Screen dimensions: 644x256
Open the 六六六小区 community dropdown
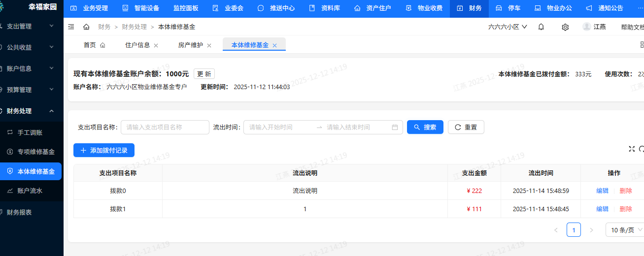coord(508,27)
